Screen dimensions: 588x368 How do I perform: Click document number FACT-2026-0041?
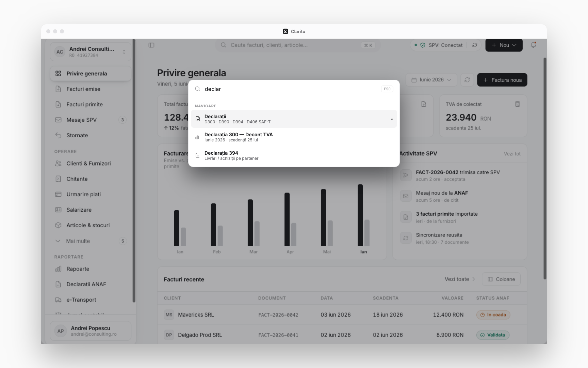click(x=278, y=335)
